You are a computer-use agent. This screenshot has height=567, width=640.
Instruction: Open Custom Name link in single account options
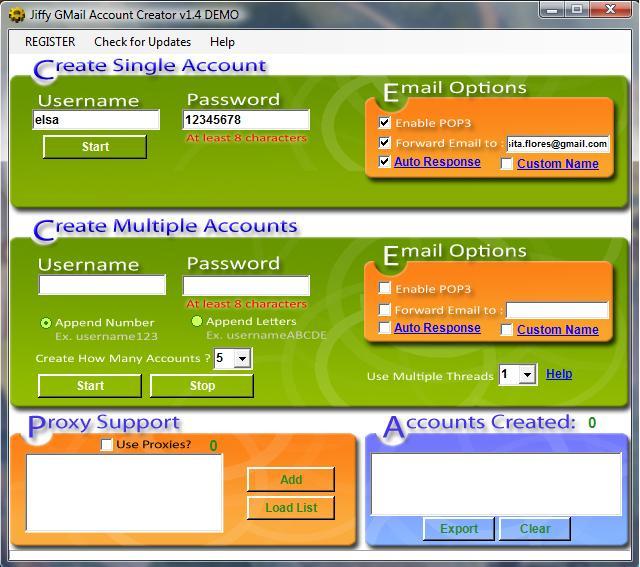click(x=558, y=164)
